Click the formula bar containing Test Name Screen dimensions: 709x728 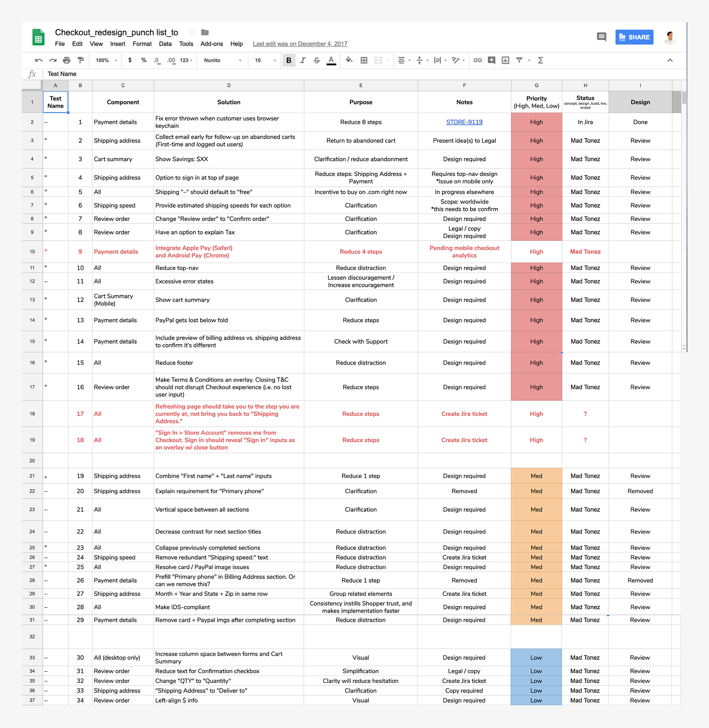[x=365, y=74]
